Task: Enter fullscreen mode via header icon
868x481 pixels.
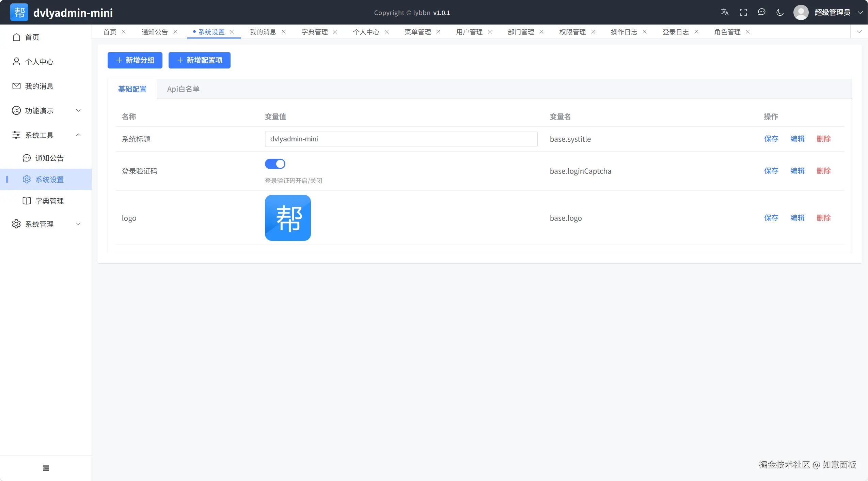Action: [x=743, y=12]
